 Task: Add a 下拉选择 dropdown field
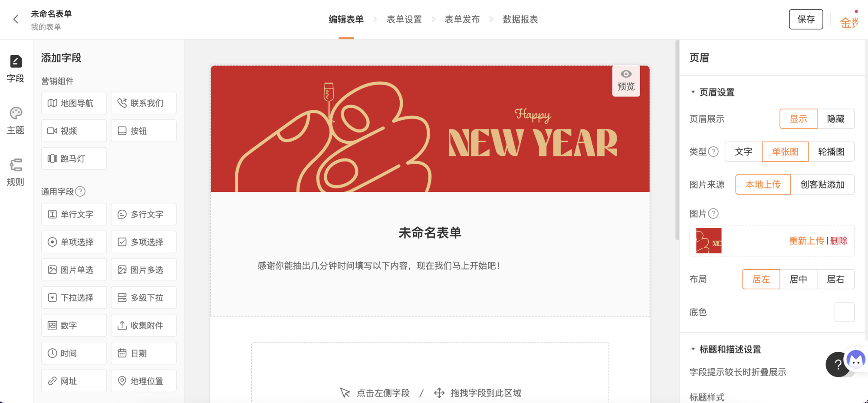tap(74, 297)
